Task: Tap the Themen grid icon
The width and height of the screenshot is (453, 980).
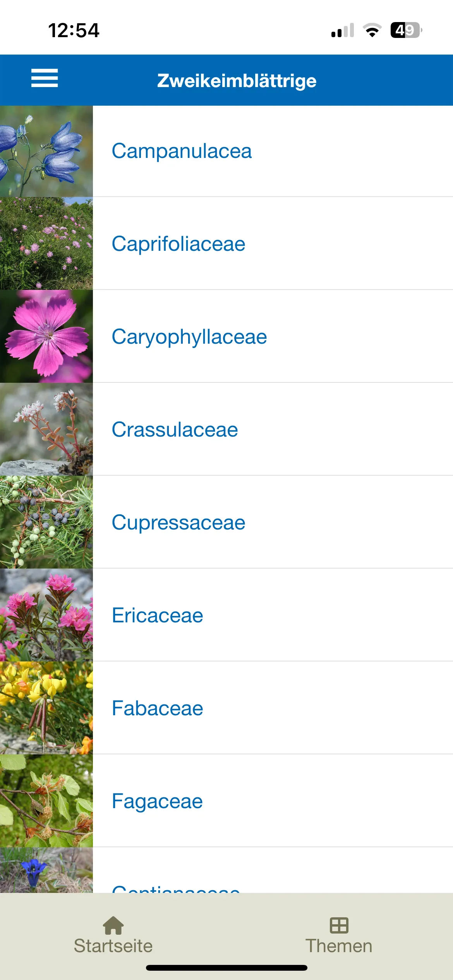Action: coord(339,925)
